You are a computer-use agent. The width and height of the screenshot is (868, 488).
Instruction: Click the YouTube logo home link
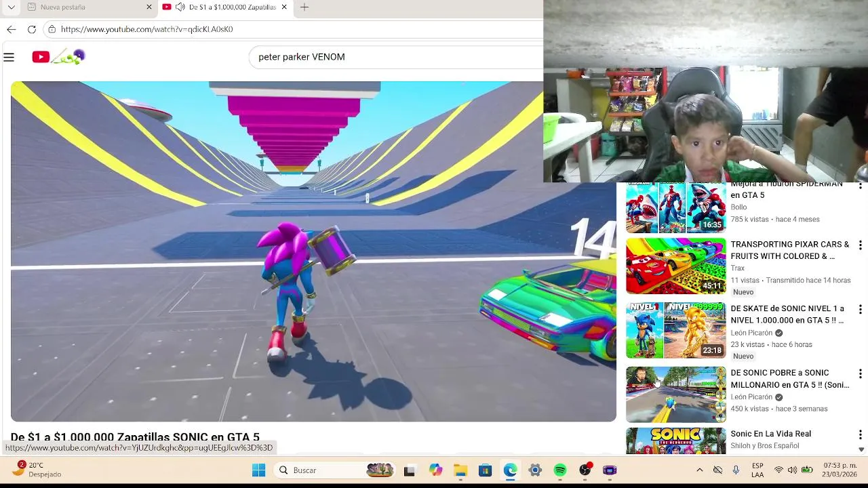point(58,57)
